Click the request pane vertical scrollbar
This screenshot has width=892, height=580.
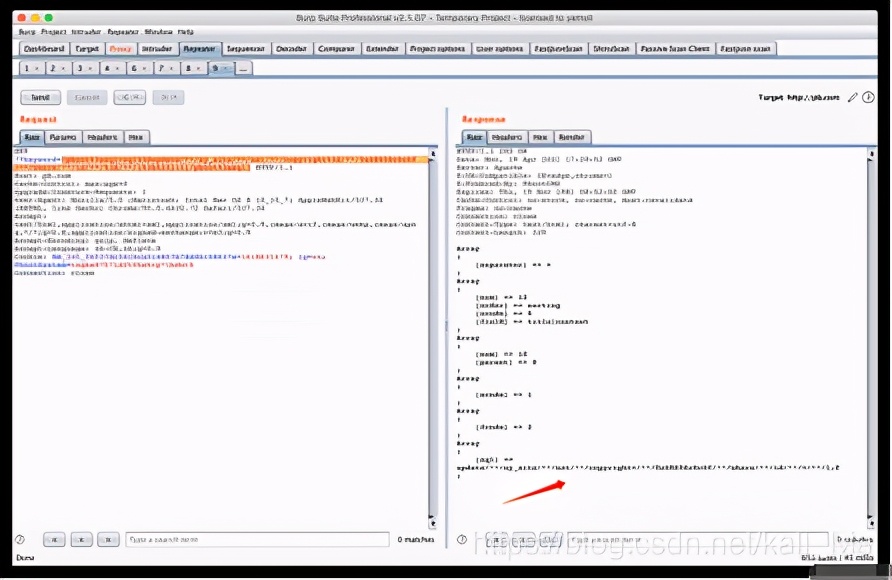[432, 338]
